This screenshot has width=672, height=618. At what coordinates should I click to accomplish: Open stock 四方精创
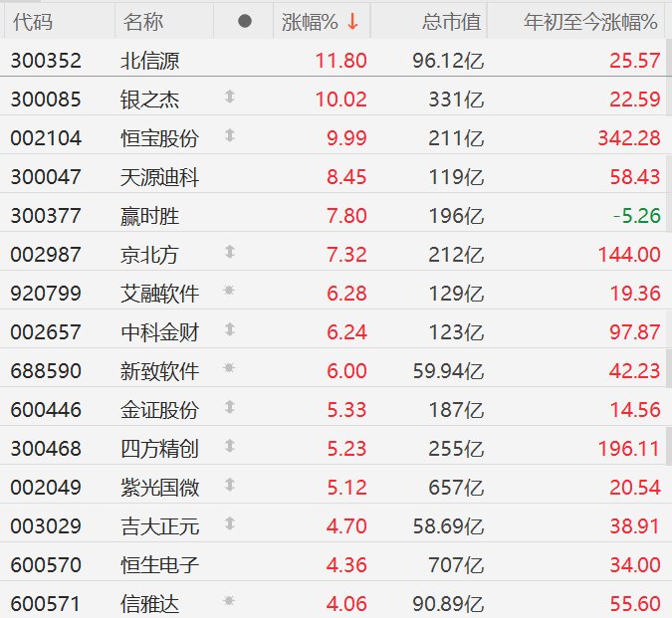pyautogui.click(x=159, y=449)
